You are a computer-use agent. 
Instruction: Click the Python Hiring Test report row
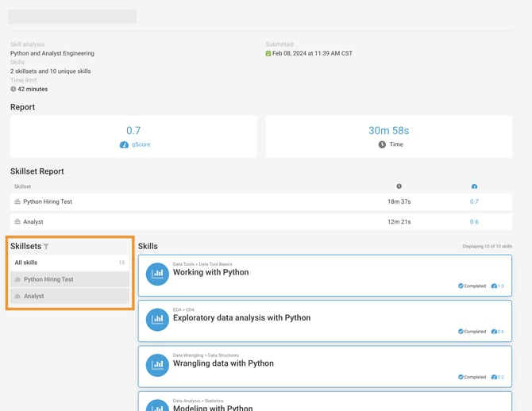[48, 202]
